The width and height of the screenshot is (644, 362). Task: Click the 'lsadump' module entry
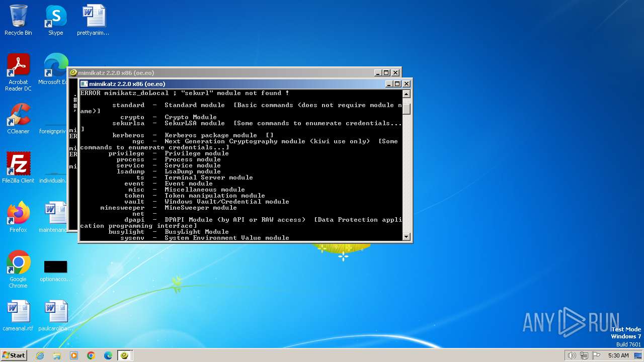169,171
